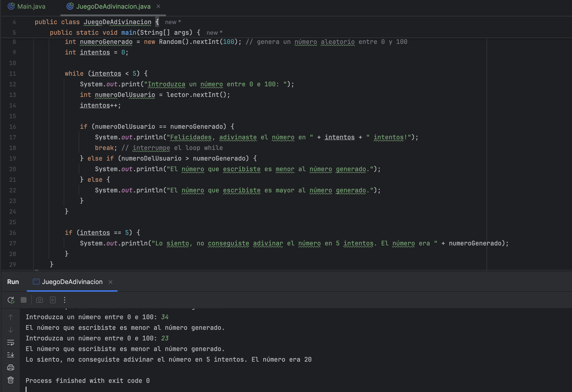
Task: Open the more actions menu in Run toolbar
Action: point(65,300)
